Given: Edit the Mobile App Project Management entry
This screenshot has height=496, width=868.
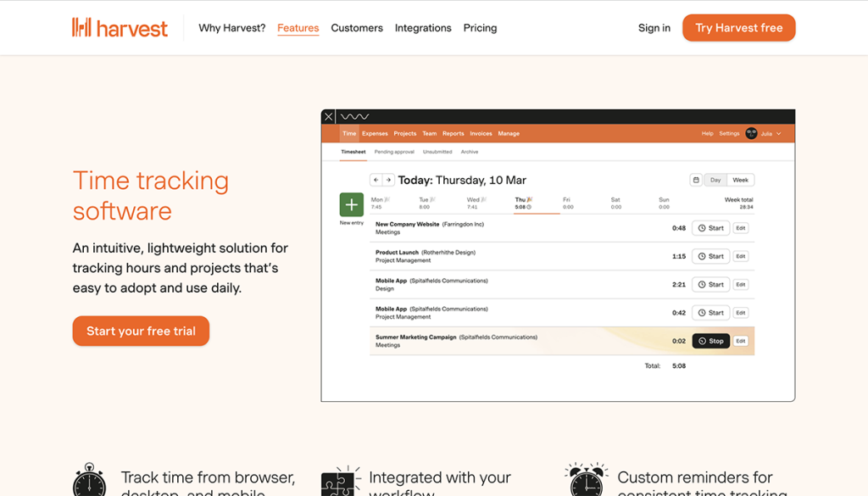Looking at the screenshot, I should pyautogui.click(x=741, y=313).
